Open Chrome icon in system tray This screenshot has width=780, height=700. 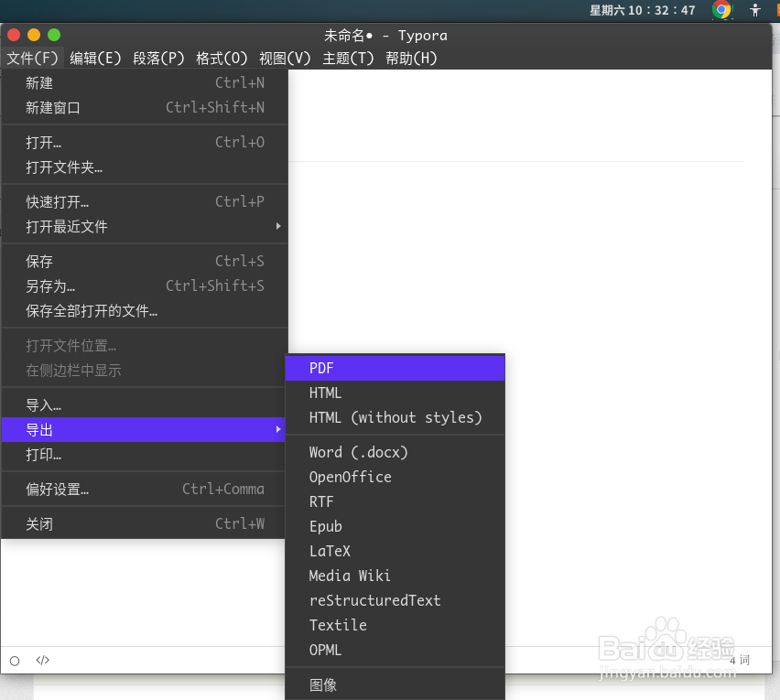(721, 9)
